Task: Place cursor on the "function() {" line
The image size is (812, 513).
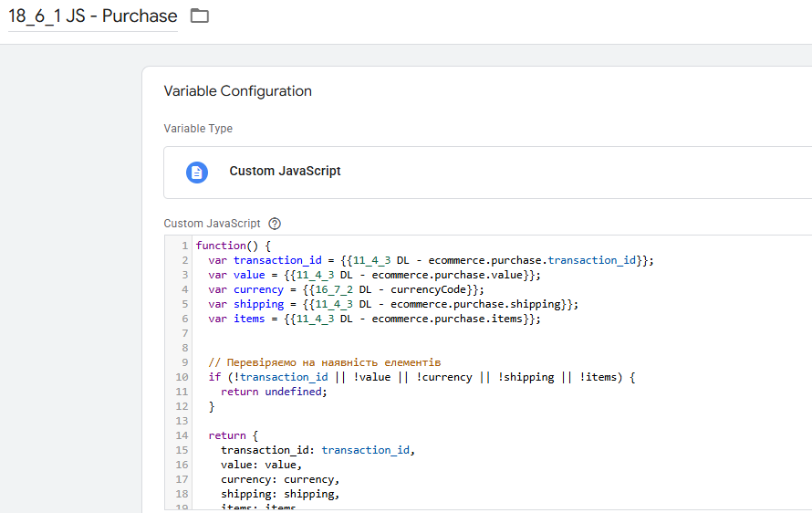Action: point(234,246)
